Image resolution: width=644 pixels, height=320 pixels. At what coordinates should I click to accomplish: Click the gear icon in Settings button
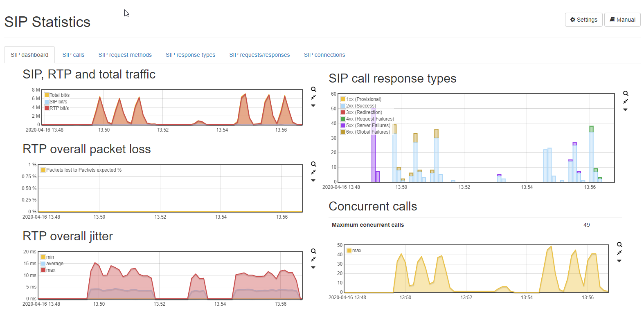pos(573,20)
